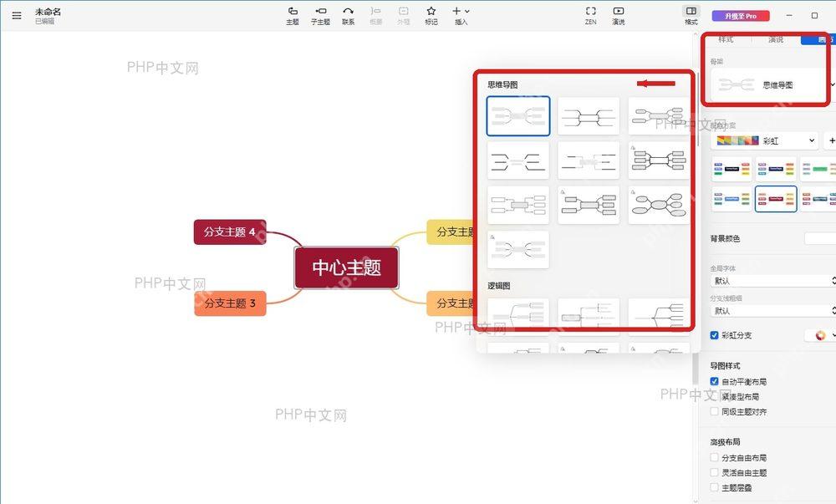The height and width of the screenshot is (504, 836).
Task: Click the 升级至 Pro upgrade button
Action: [741, 16]
